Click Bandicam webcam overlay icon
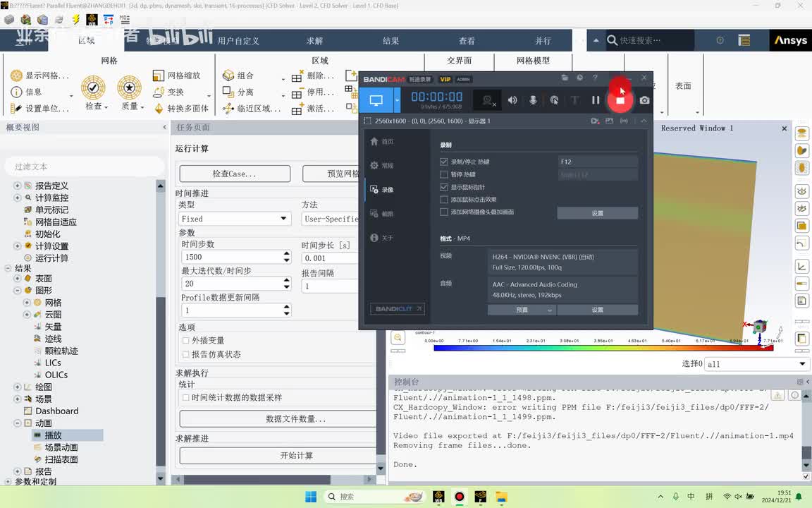This screenshot has width=812, height=508. point(487,100)
